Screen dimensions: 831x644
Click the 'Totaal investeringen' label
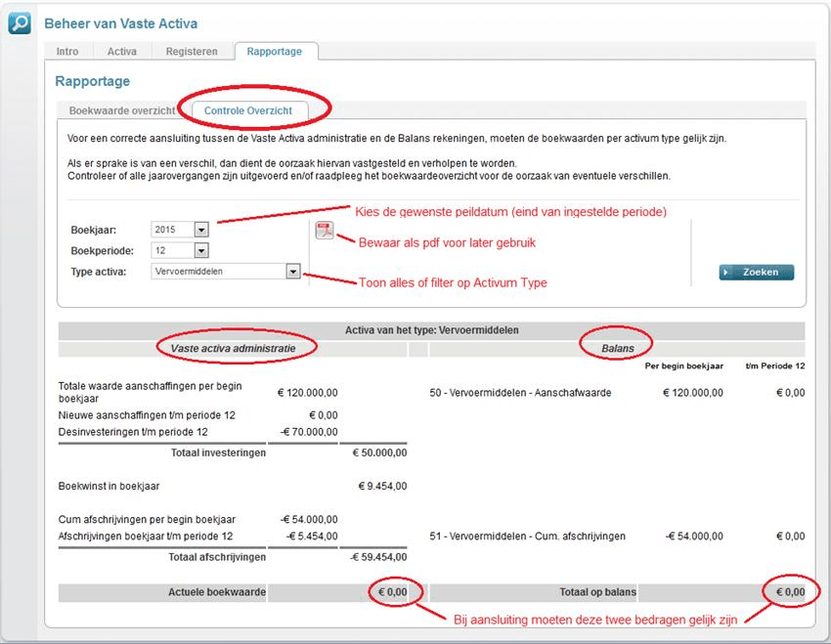[218, 452]
